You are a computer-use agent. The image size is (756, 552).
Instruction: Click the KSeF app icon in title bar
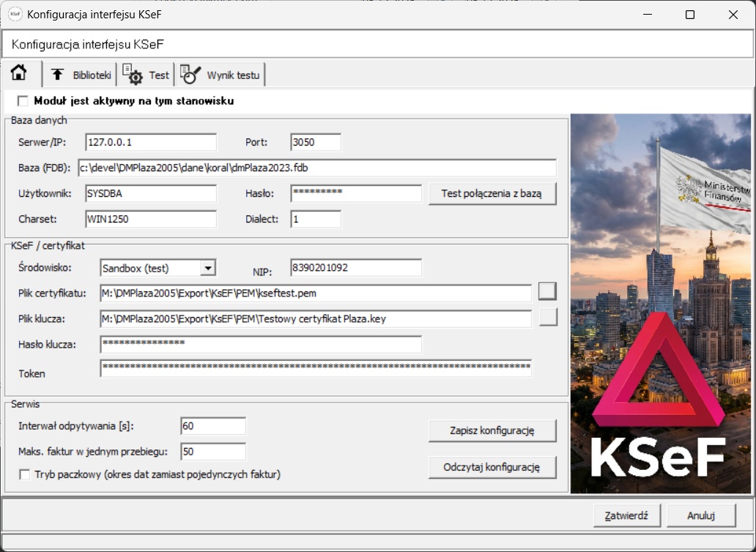pyautogui.click(x=15, y=15)
